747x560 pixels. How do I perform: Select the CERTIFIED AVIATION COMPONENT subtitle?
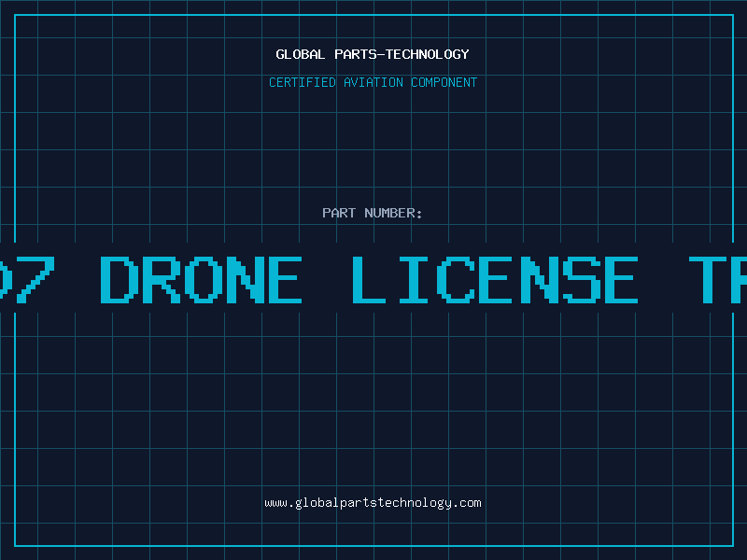[373, 82]
